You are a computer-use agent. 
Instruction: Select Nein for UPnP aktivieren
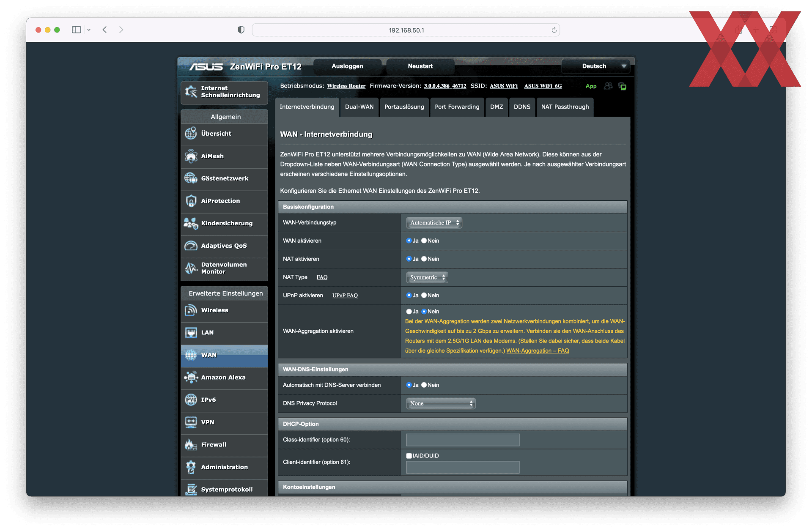click(424, 295)
